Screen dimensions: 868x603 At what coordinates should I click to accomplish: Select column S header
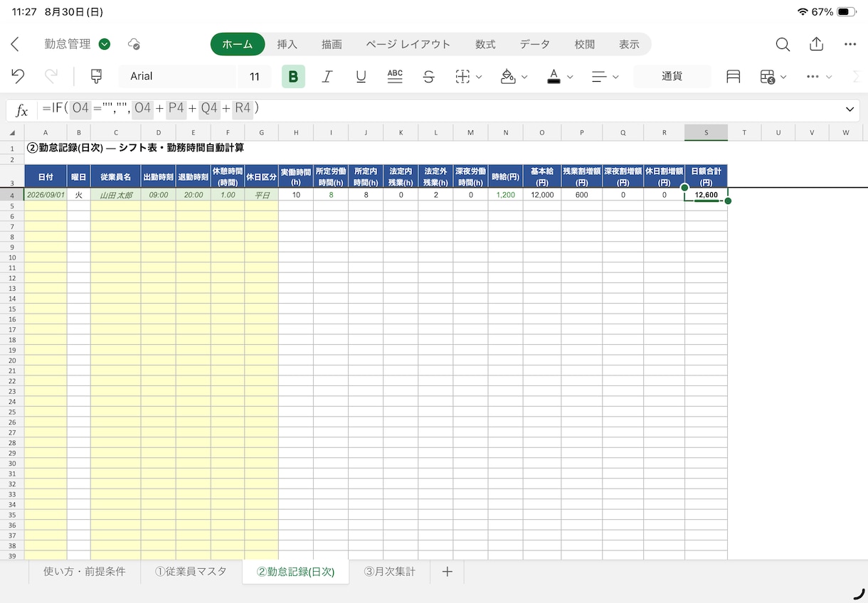tap(706, 132)
